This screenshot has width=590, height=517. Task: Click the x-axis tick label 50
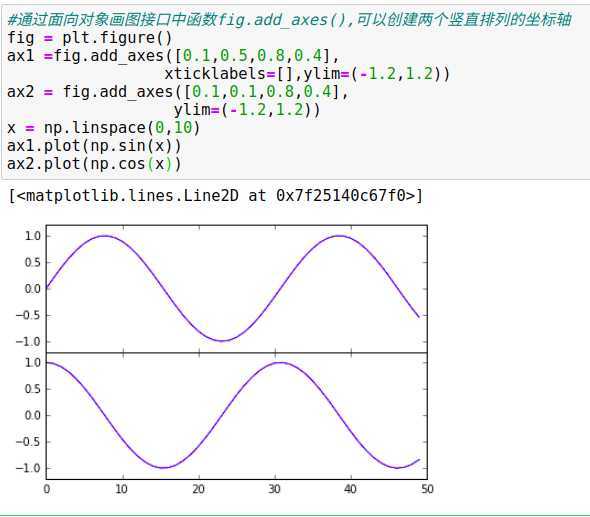(x=427, y=489)
